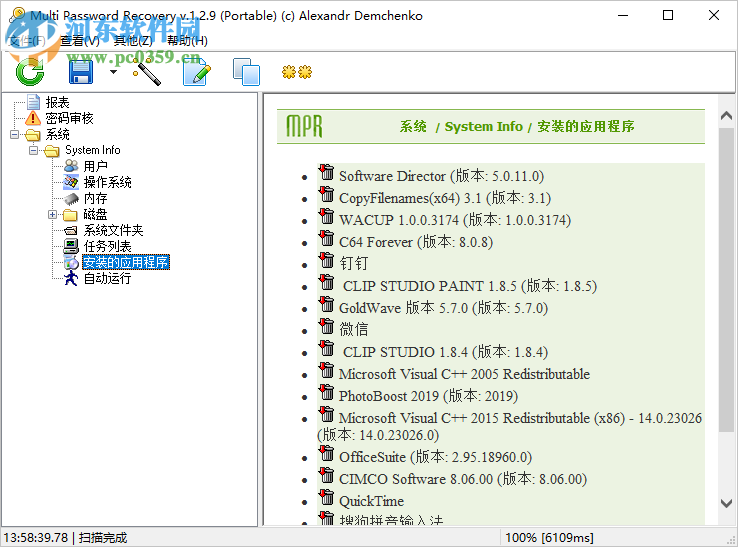Select the 系统文件夹 tree item
This screenshot has height=547, width=738.
click(113, 230)
